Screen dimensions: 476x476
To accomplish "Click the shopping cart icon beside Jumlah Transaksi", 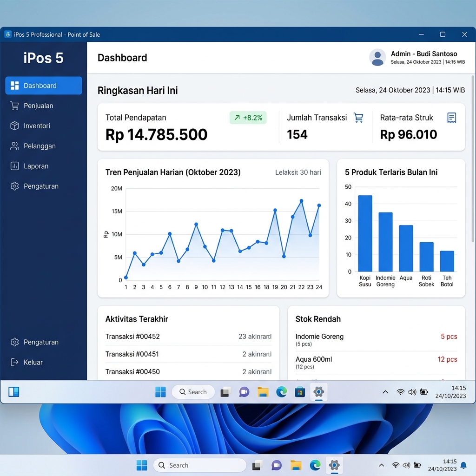I will pos(358,118).
